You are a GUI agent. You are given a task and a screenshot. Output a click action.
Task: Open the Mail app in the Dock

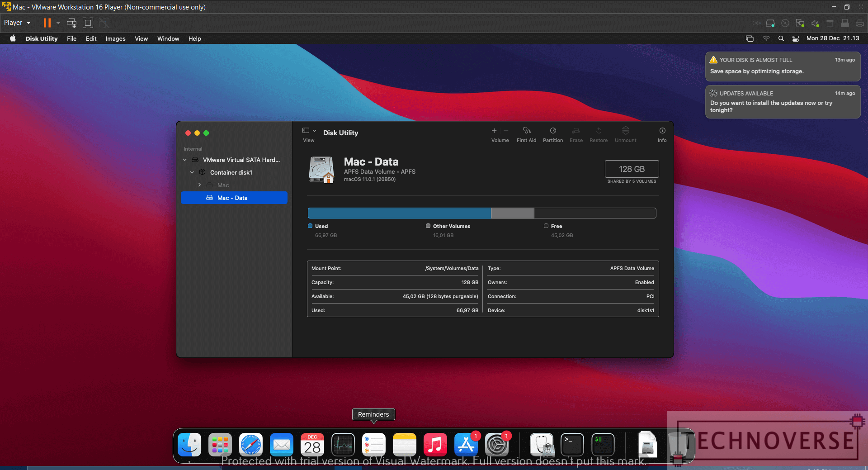click(282, 445)
